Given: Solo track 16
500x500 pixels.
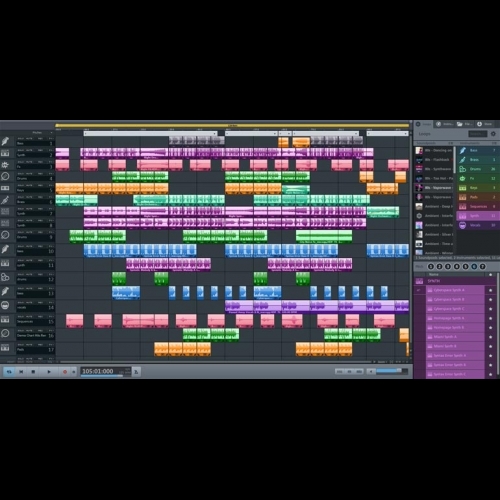Looking at the screenshot, I should pos(21,331).
